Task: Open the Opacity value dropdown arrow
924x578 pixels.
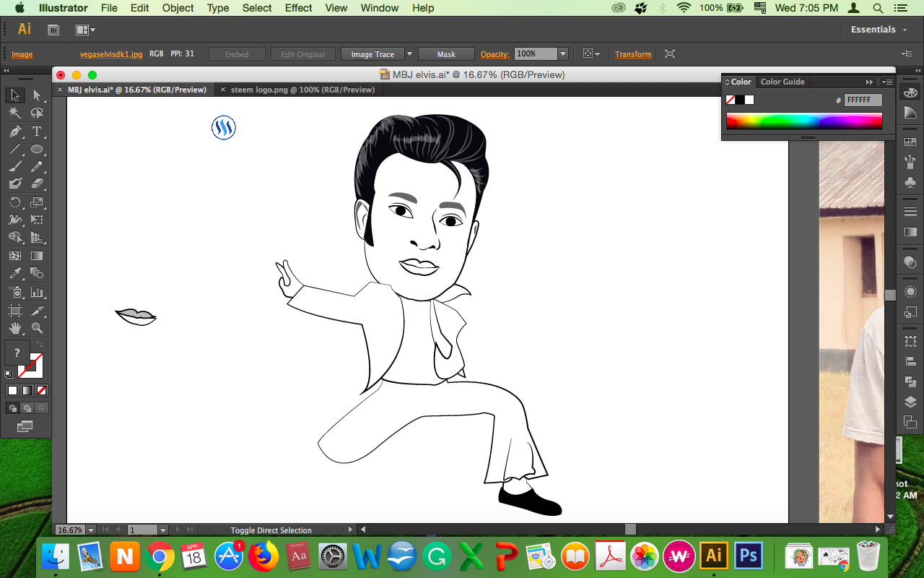Action: pyautogui.click(x=563, y=54)
